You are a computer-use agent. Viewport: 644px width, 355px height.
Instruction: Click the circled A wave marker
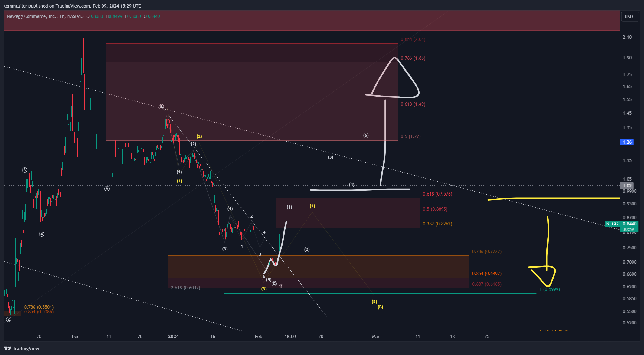click(107, 189)
